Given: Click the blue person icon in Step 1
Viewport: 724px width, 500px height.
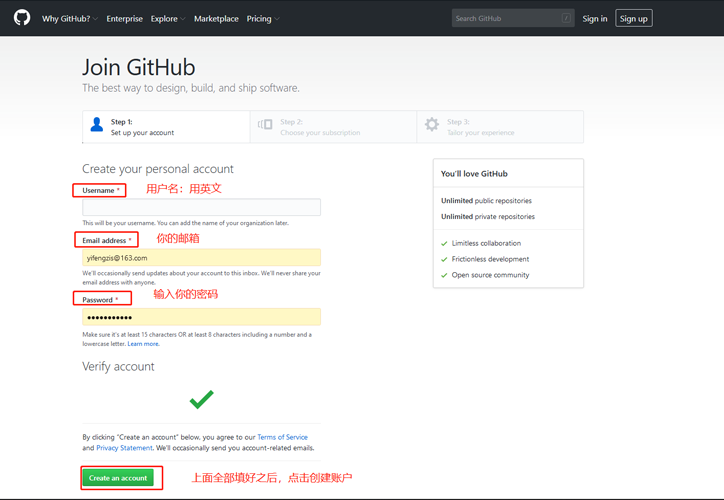Looking at the screenshot, I should pos(97,124).
